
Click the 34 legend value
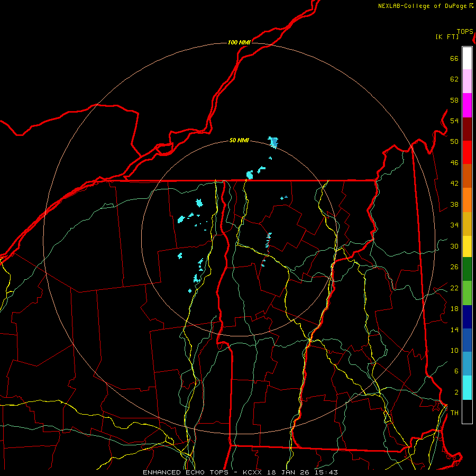pyautogui.click(x=454, y=225)
